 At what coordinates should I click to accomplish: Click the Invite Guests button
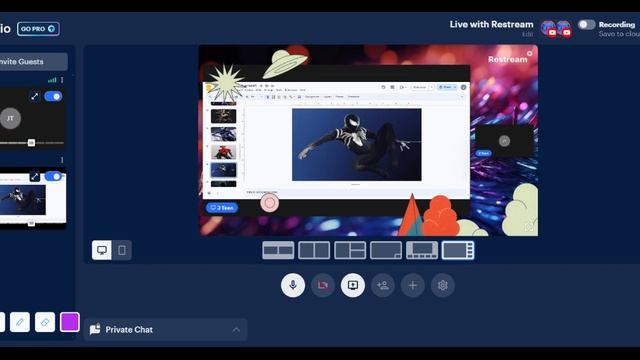[33, 62]
